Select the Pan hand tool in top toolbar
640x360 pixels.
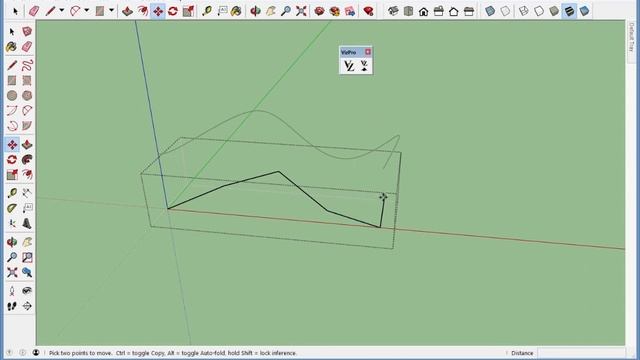click(271, 11)
